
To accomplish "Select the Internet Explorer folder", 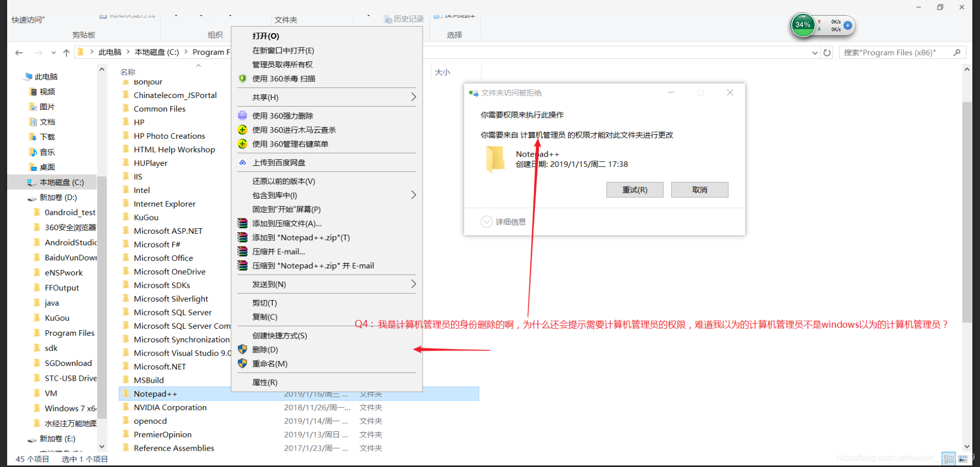I will coord(164,204).
